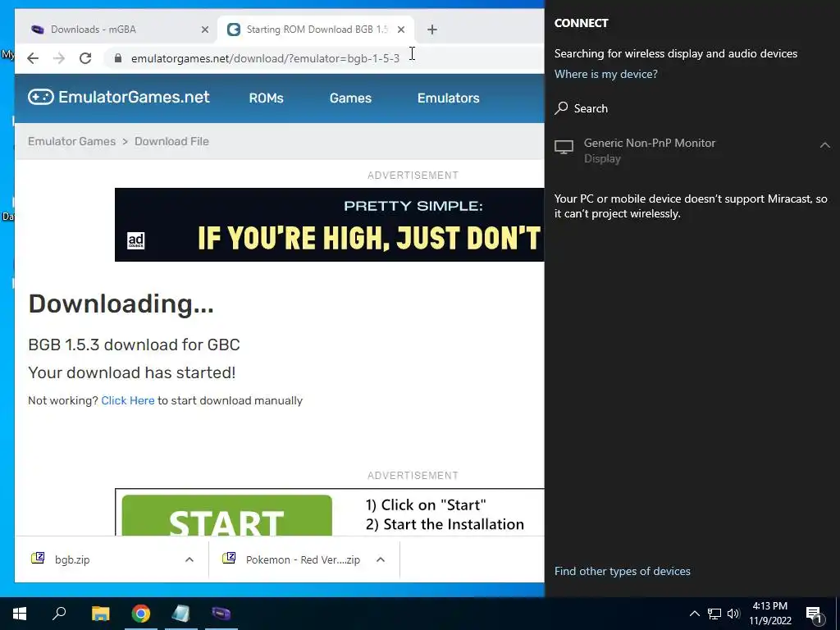Viewport: 840px width, 630px height.
Task: Click the green START ad button
Action: [226, 515]
